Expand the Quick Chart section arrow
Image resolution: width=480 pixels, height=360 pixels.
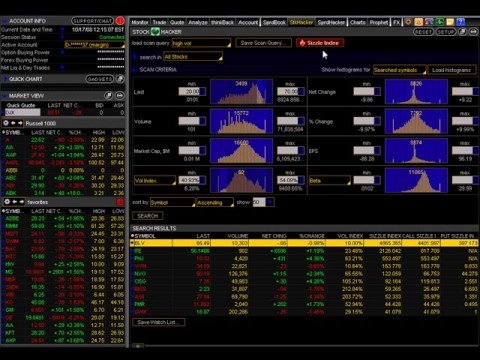(5, 79)
